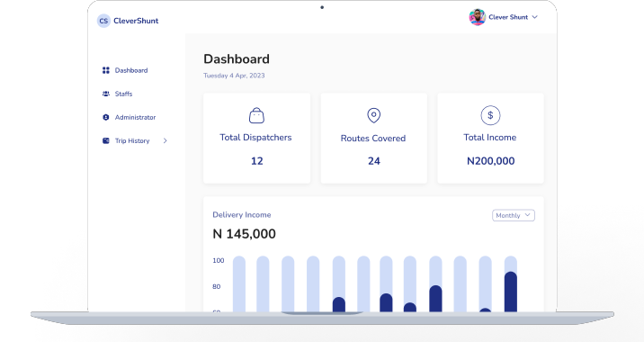The image size is (644, 342).
Task: Open the Routes Covered card showing 24
Action: pyautogui.click(x=374, y=138)
